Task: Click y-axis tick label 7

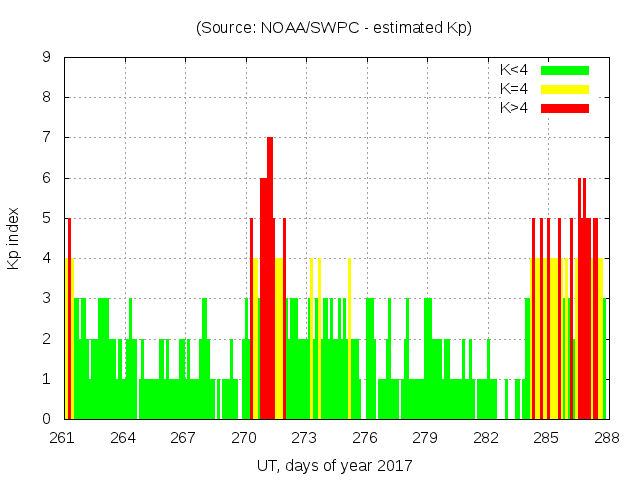Action: coord(47,138)
